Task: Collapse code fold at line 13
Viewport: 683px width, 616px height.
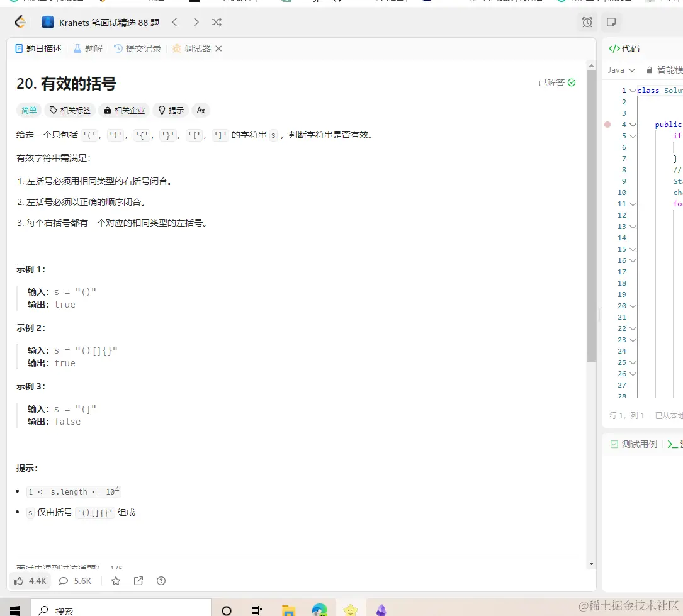Action: click(x=633, y=227)
